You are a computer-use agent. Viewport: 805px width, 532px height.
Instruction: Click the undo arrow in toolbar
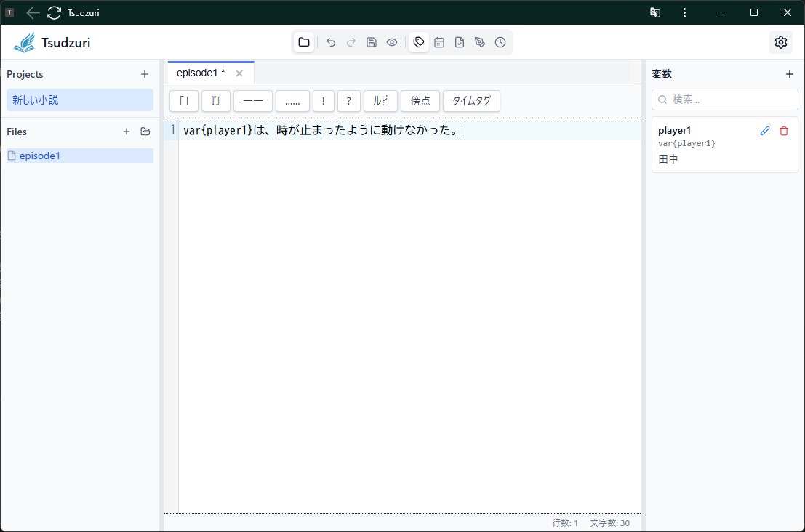(x=331, y=42)
